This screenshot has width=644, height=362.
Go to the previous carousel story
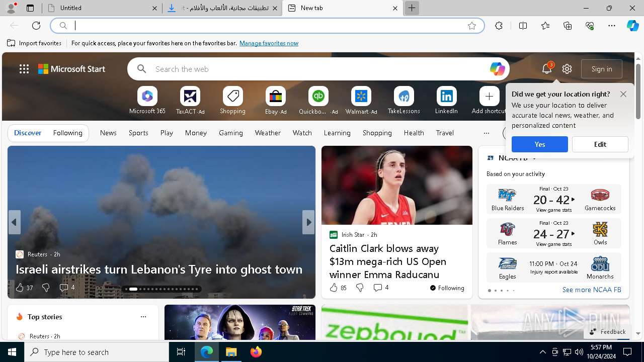coord(14,222)
